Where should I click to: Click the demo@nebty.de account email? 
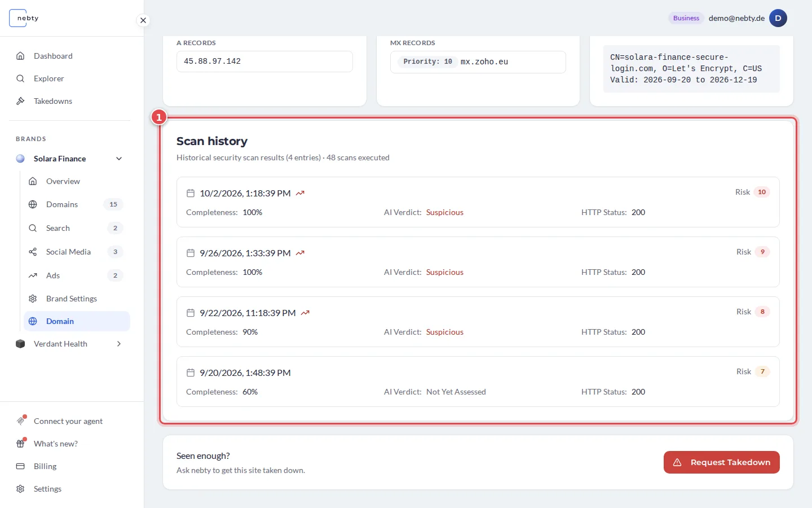click(736, 18)
